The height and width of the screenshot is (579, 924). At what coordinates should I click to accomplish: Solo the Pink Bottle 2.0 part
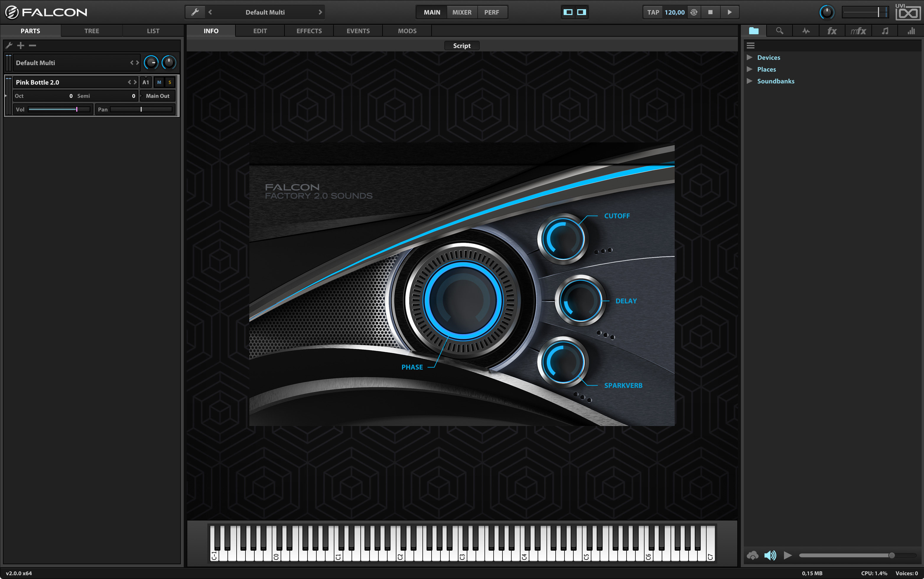click(170, 82)
